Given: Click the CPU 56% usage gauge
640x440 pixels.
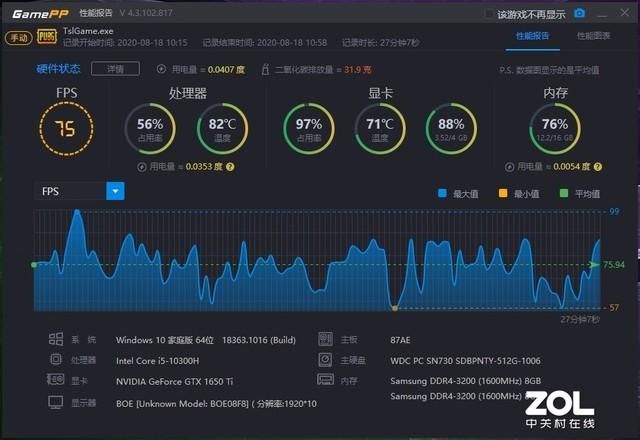Looking at the screenshot, I should pyautogui.click(x=150, y=129).
